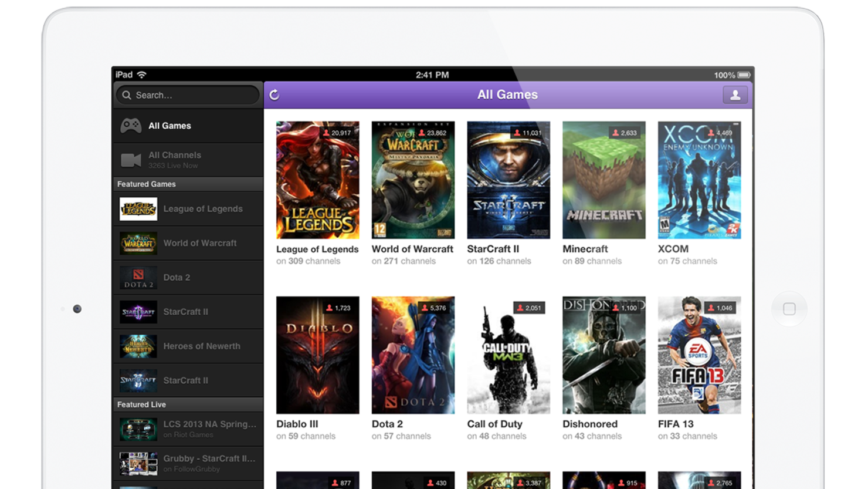Open the Diablo III game thumbnail
This screenshot has height=489, width=868.
[317, 355]
